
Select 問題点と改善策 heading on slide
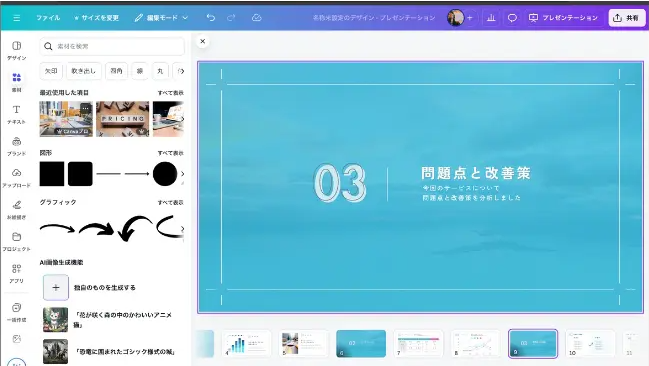point(476,173)
